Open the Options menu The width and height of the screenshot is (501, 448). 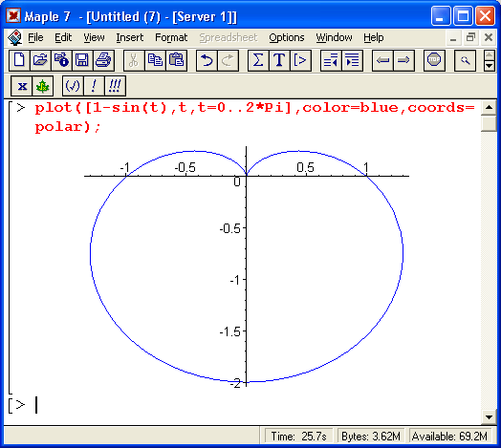coord(286,37)
